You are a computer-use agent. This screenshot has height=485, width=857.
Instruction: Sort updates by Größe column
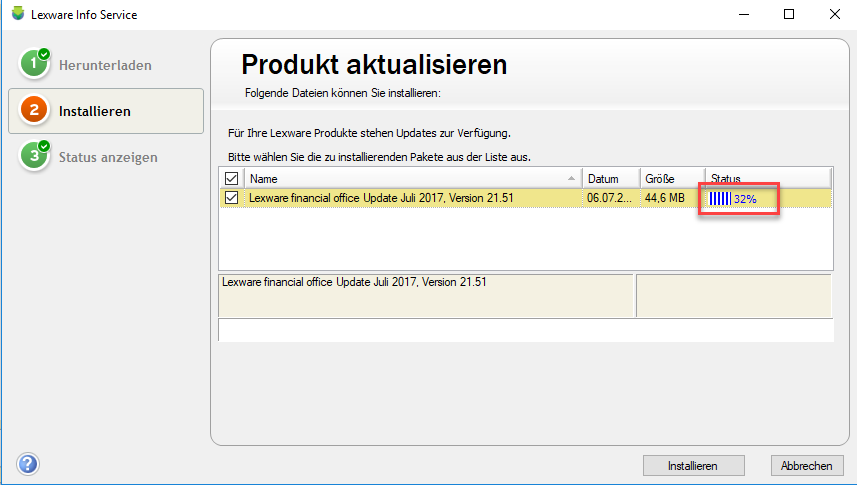pyautogui.click(x=671, y=179)
